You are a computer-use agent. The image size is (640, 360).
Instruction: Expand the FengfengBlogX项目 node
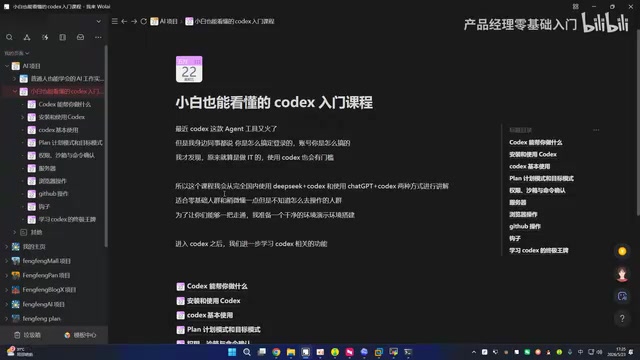7,290
